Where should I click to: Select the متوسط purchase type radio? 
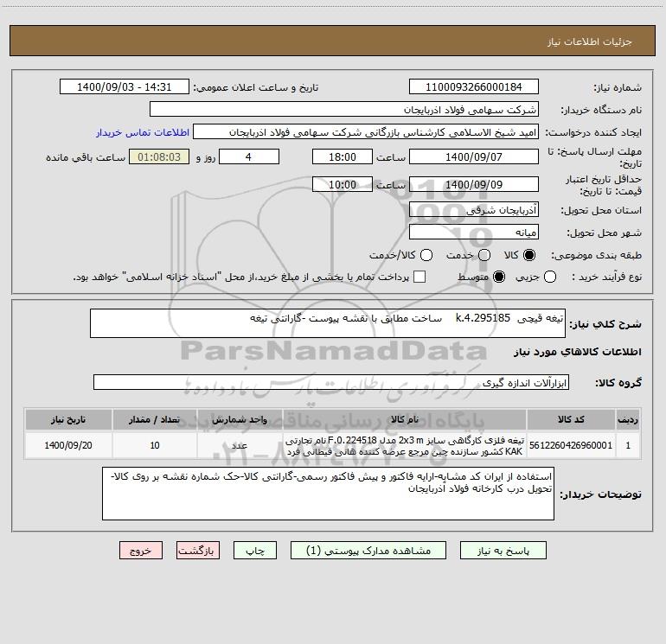click(499, 277)
